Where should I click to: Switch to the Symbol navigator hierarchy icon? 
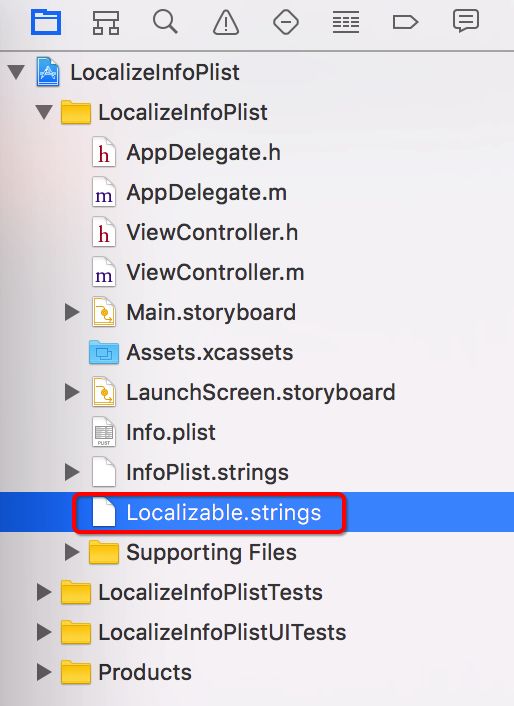click(x=105, y=22)
